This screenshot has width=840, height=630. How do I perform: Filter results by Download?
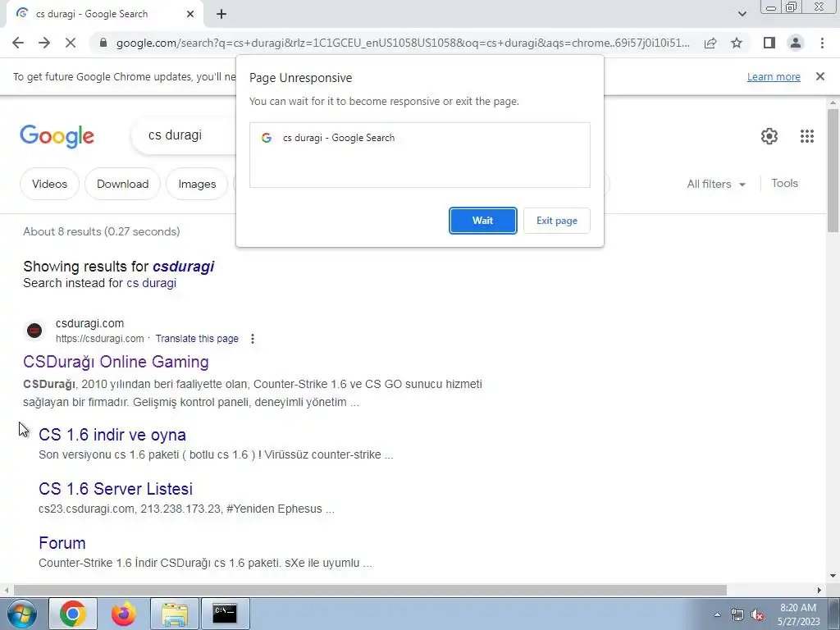[123, 184]
